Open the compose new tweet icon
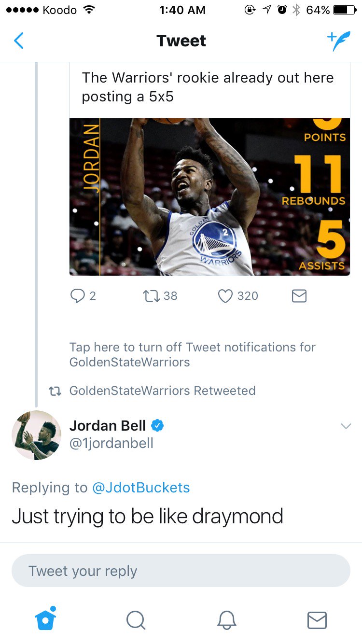Image resolution: width=362 pixels, height=644 pixels. [x=338, y=41]
